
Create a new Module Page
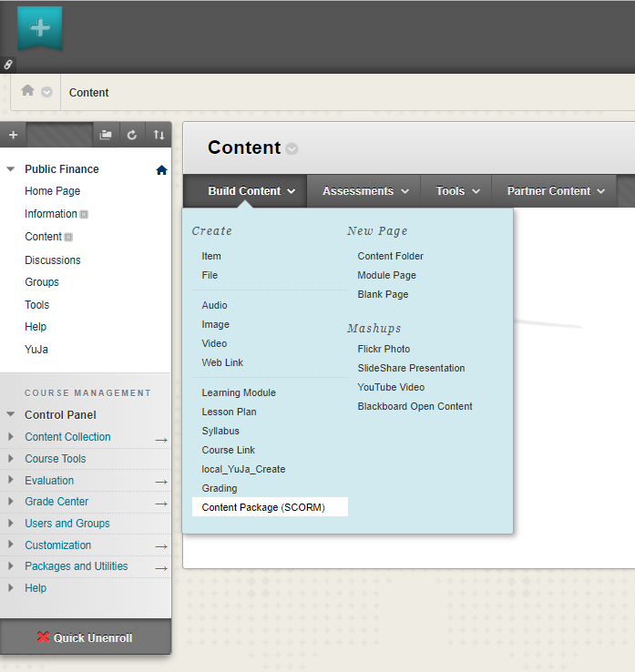click(387, 275)
